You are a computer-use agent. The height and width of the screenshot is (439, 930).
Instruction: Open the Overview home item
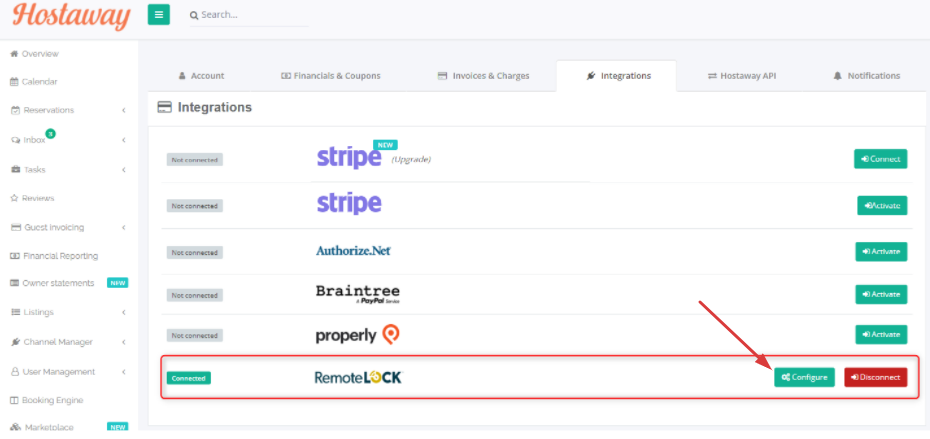34,54
